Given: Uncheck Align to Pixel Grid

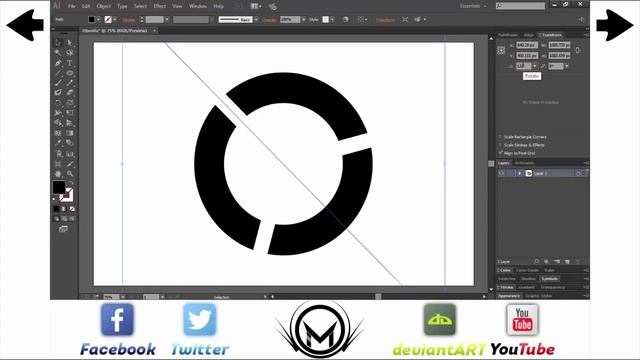Looking at the screenshot, I should tap(500, 153).
